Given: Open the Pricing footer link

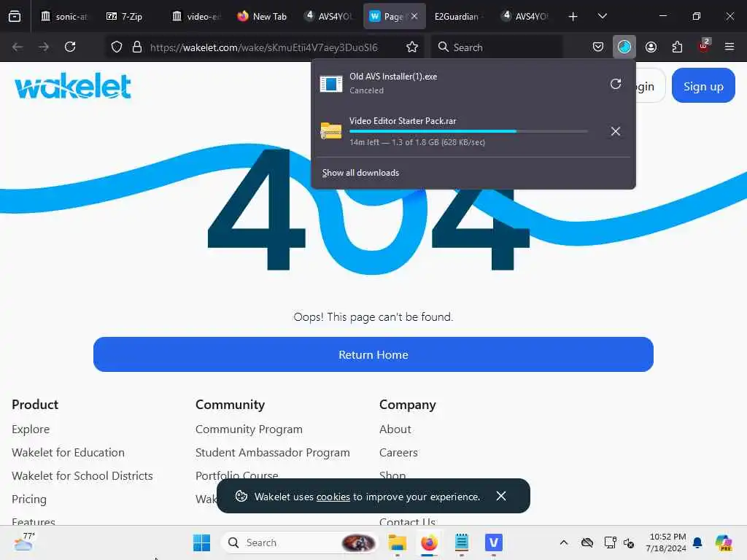Looking at the screenshot, I should (29, 499).
